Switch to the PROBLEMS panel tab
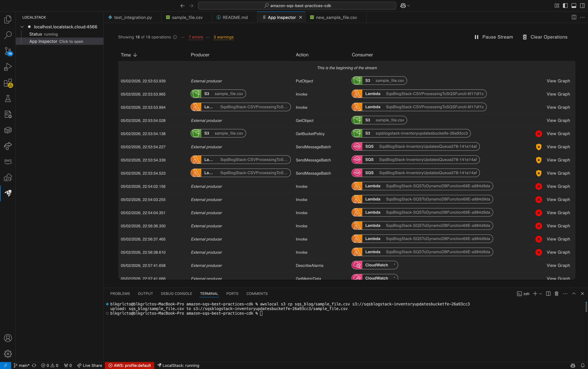Image resolution: width=588 pixels, height=369 pixels. tap(120, 294)
